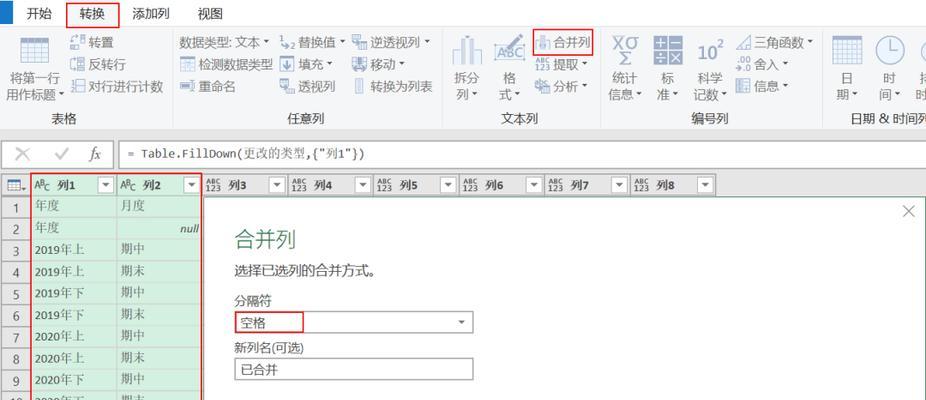Viewport: 926px width, 400px height.
Task: Click new column name field 已合并
Action: [354, 369]
